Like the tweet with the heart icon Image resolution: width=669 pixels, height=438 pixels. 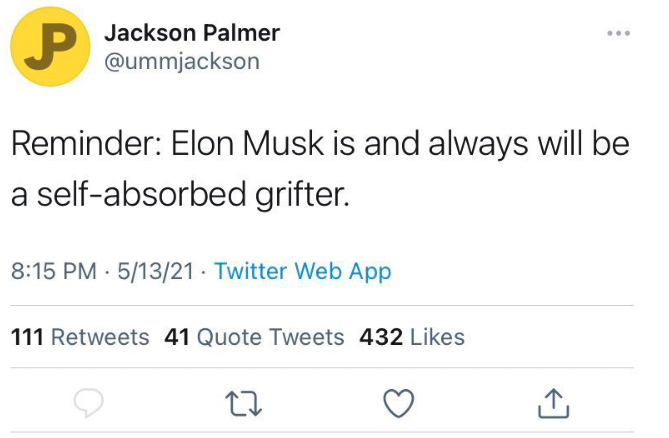pyautogui.click(x=399, y=402)
